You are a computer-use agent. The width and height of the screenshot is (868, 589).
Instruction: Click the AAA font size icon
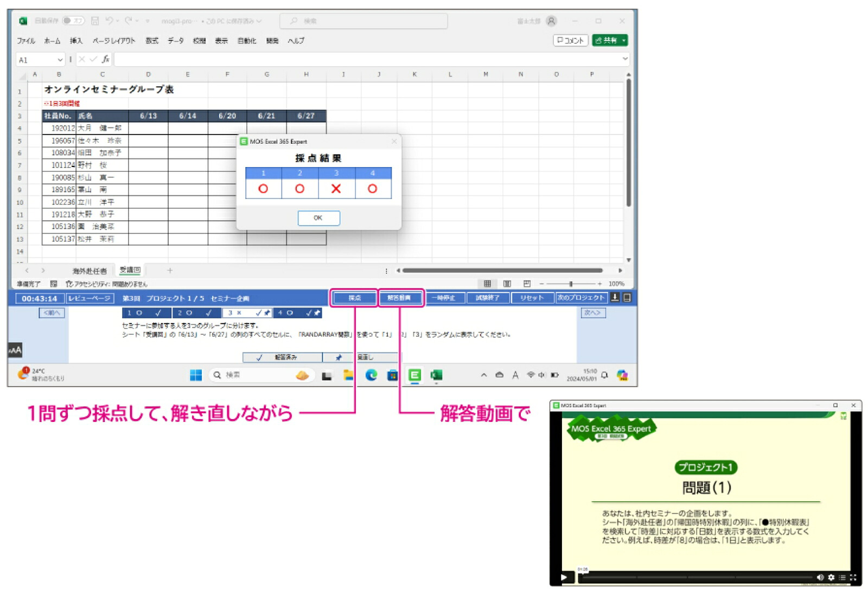[x=15, y=350]
